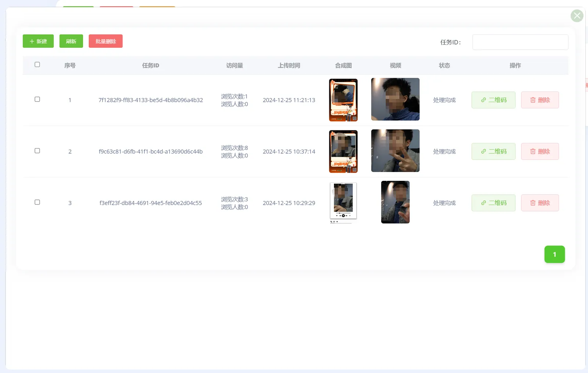Open the 视频 thumbnail in row 1

(395, 99)
